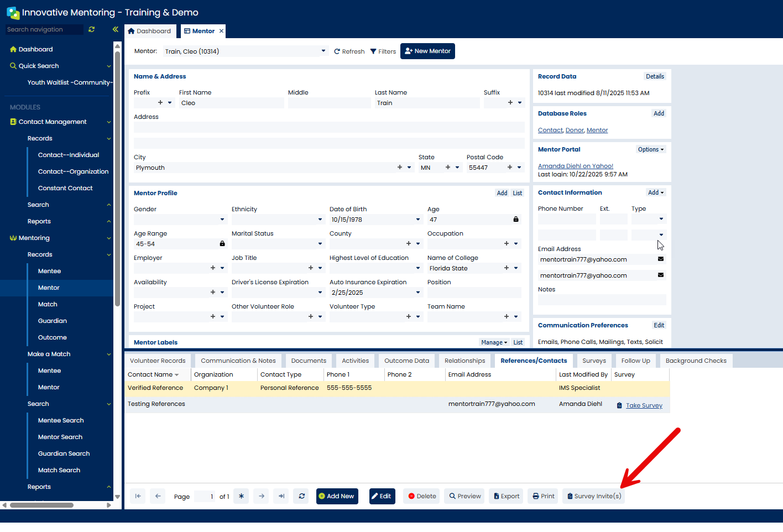The image size is (783, 532).
Task: Click the lock icon in the Age field
Action: click(x=516, y=220)
